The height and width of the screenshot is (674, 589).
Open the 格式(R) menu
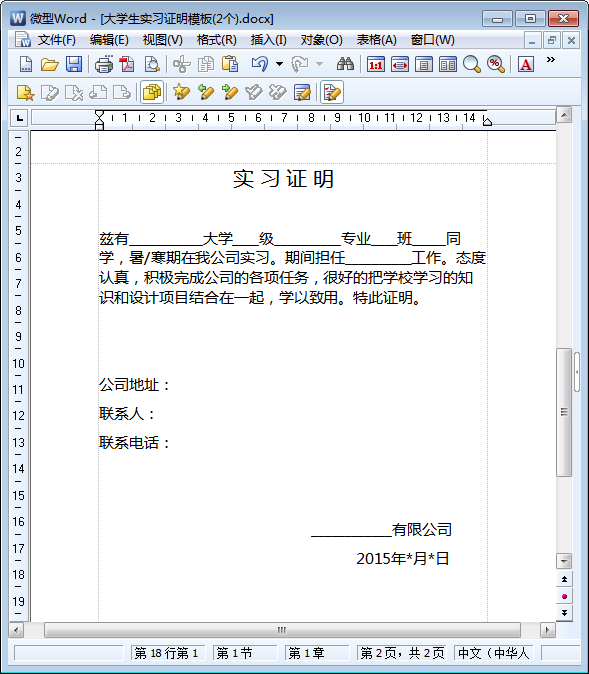pyautogui.click(x=217, y=40)
